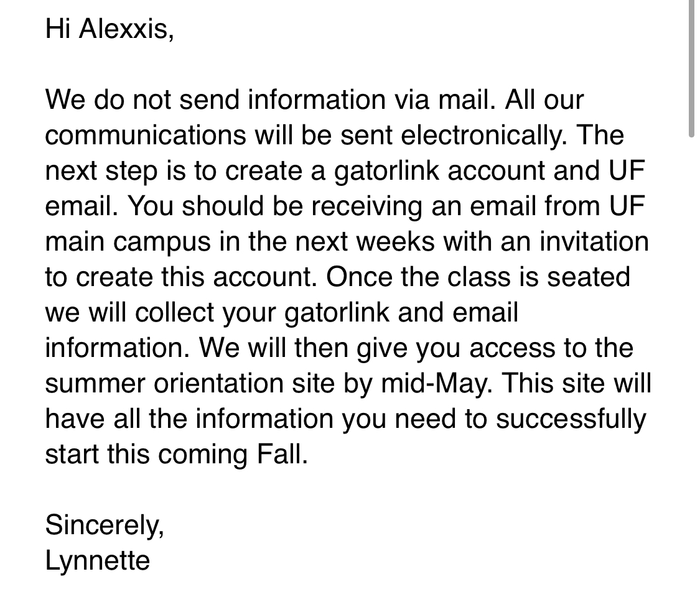Click on the word 'seated'

click(589, 277)
